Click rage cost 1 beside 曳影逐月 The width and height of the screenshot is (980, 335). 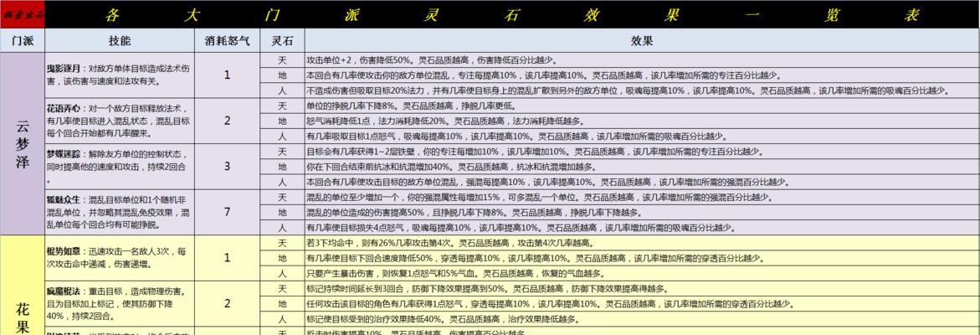[228, 75]
